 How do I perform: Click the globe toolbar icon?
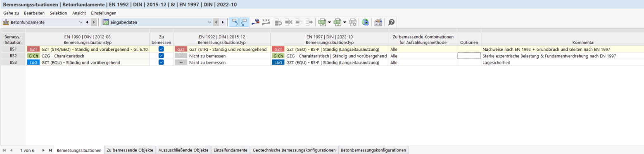(x=365, y=22)
